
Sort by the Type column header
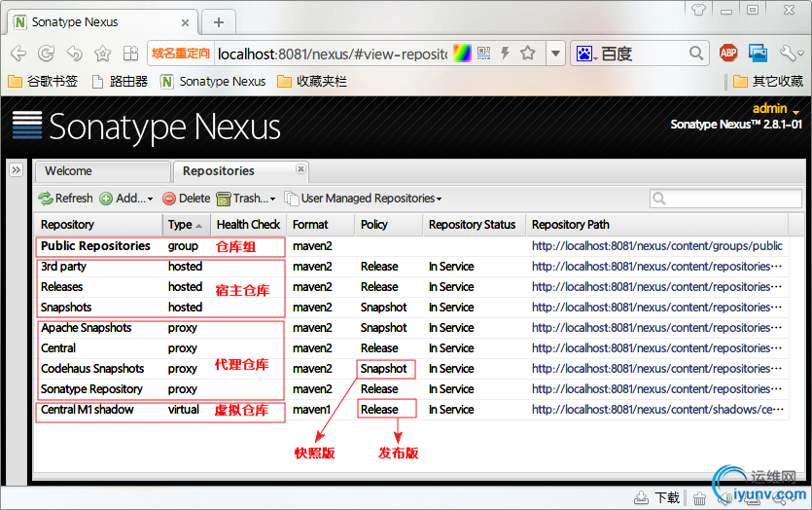click(187, 225)
